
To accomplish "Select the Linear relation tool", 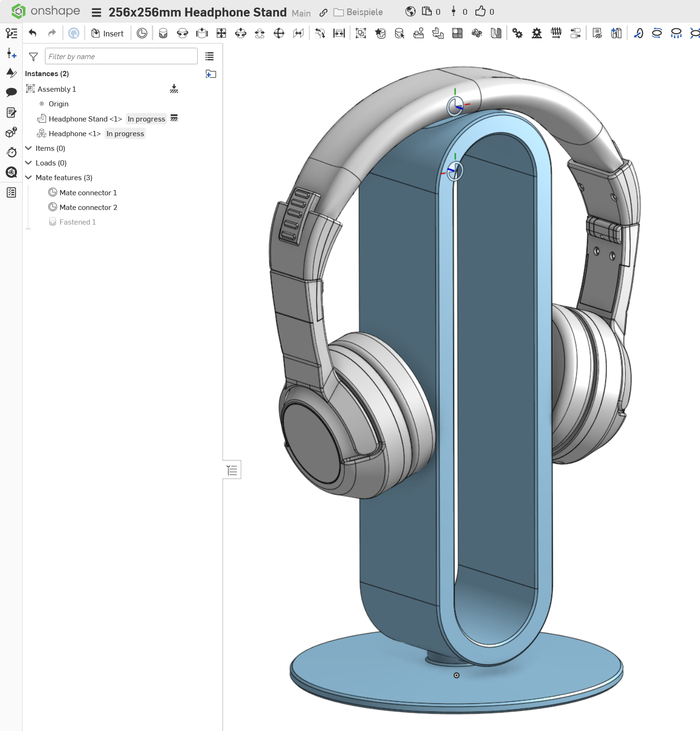I will click(576, 33).
